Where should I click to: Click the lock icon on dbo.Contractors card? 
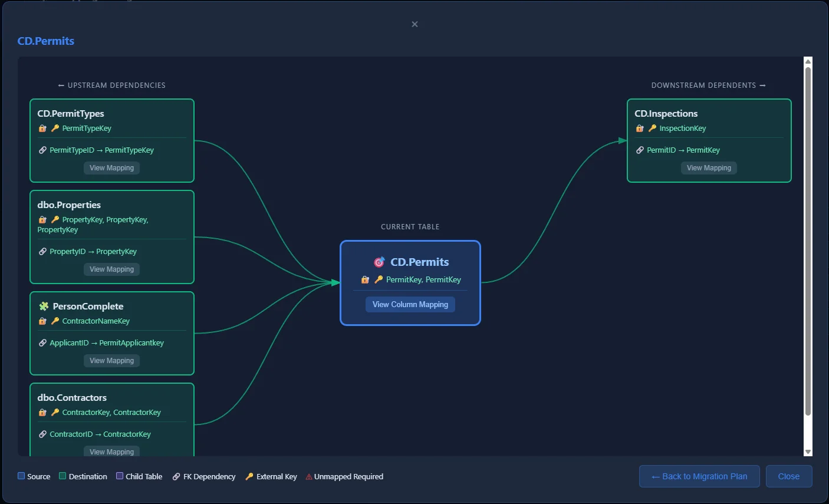[x=42, y=412]
